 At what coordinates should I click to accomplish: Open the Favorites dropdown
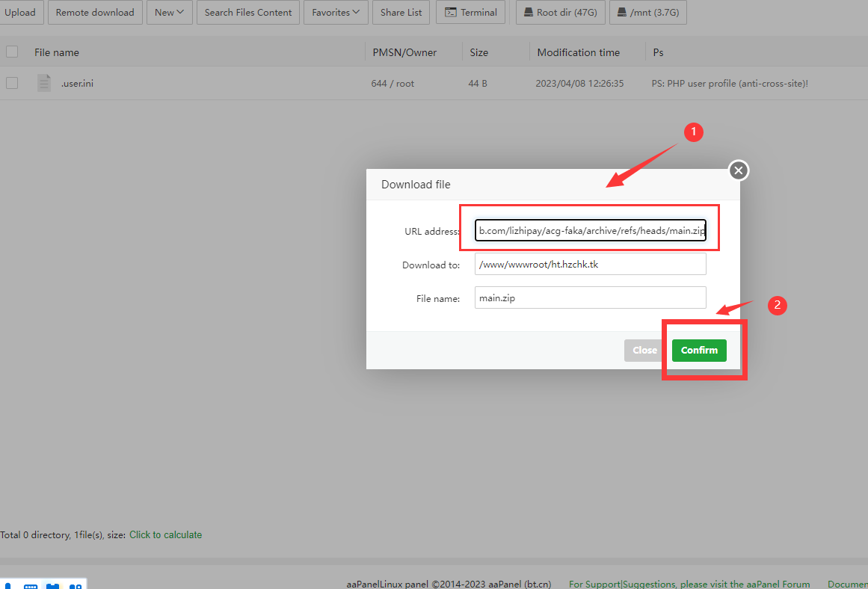(x=336, y=12)
